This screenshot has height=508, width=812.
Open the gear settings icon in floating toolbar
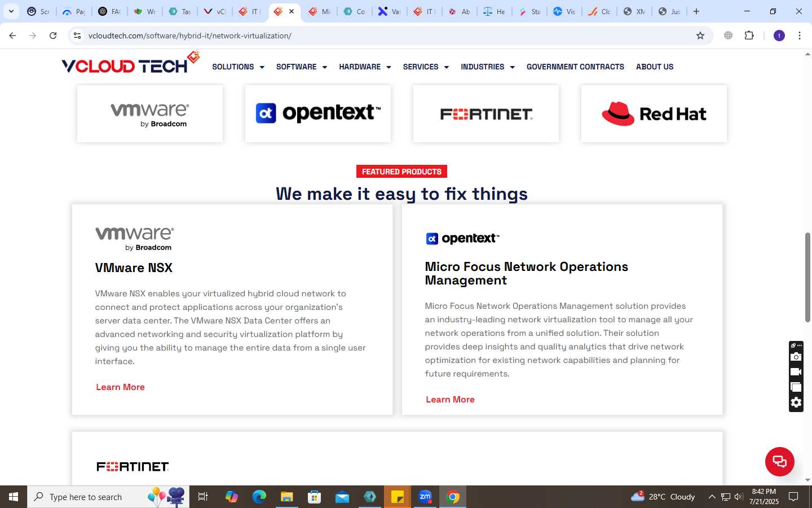tap(796, 402)
